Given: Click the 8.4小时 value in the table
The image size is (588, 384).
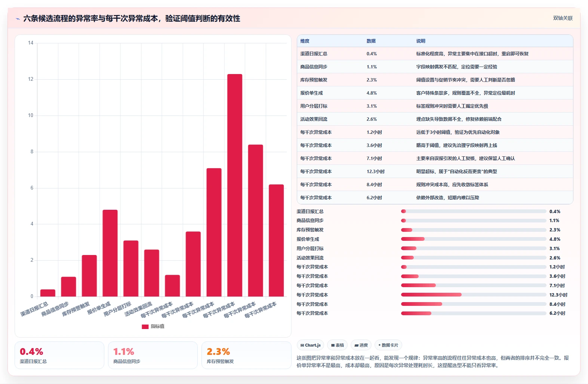Looking at the screenshot, I should pyautogui.click(x=374, y=185).
